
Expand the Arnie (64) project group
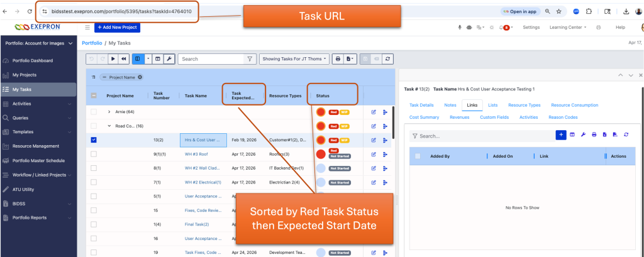[x=109, y=112]
